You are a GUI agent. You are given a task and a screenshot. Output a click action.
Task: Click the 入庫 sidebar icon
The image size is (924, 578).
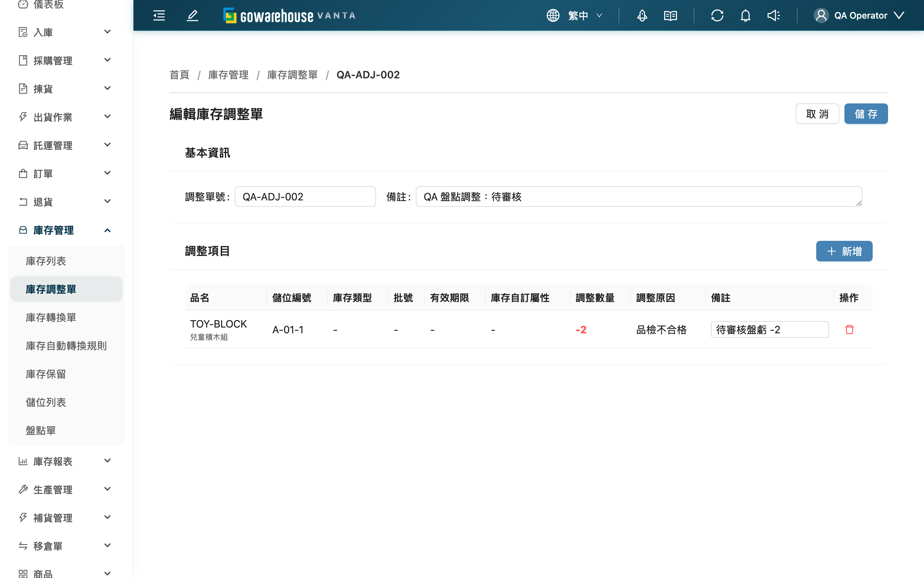[x=23, y=32]
